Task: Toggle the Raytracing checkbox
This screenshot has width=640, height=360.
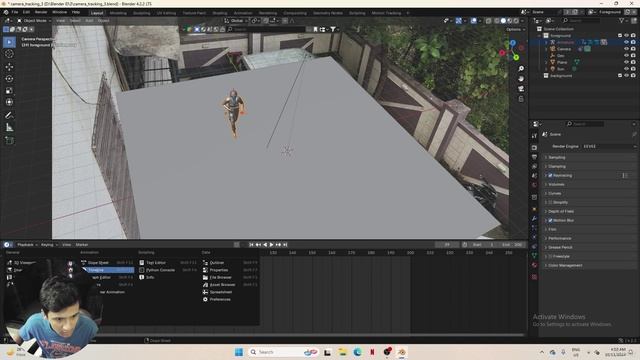Action: click(x=550, y=176)
